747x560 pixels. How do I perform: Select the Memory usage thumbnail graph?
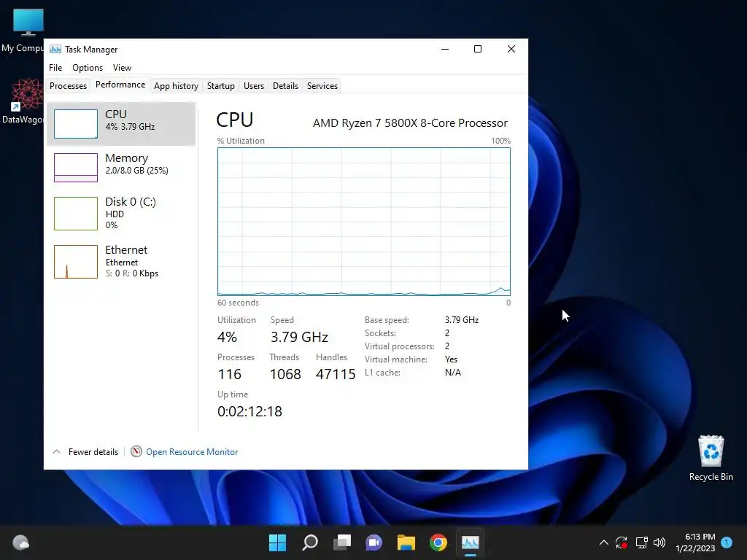pos(76,168)
